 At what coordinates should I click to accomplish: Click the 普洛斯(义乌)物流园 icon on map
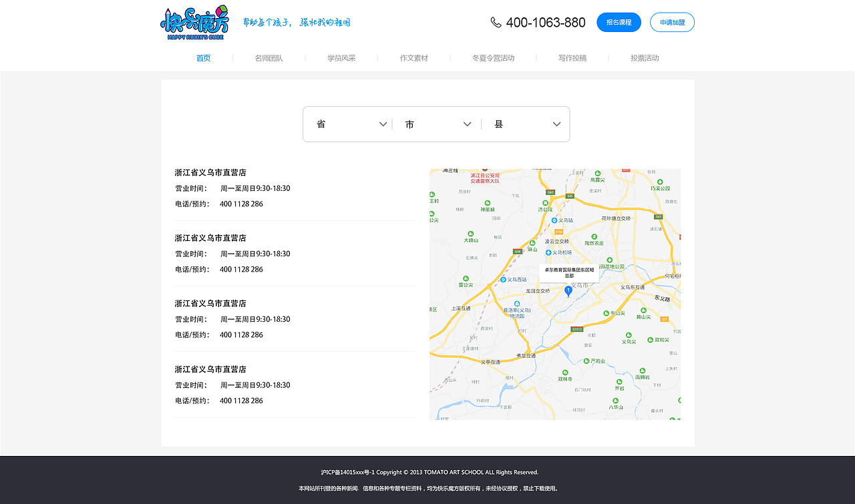(x=516, y=304)
